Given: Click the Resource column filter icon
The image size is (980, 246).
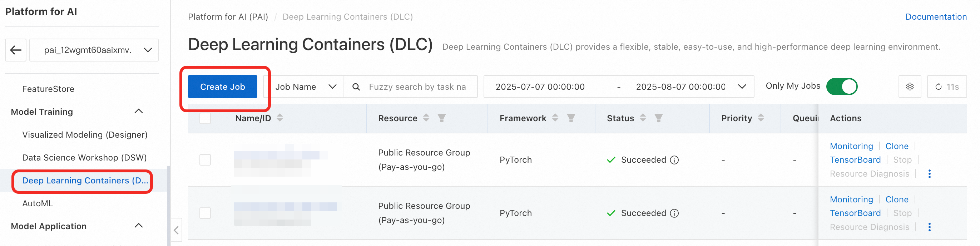Looking at the screenshot, I should pyautogui.click(x=441, y=118).
